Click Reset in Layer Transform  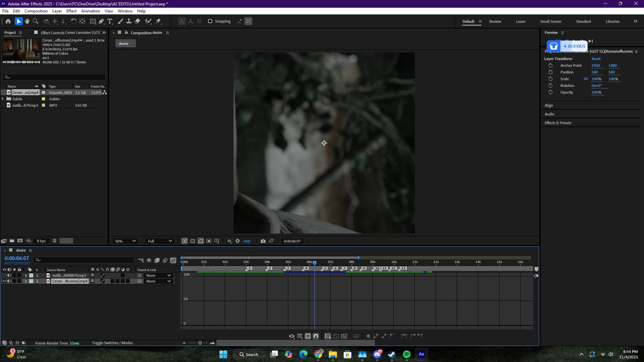point(596,59)
